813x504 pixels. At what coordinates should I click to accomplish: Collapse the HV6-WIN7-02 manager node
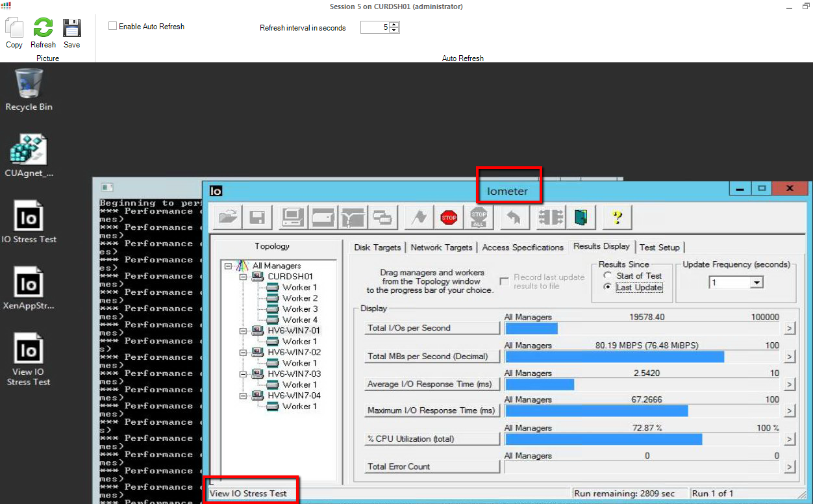click(243, 352)
